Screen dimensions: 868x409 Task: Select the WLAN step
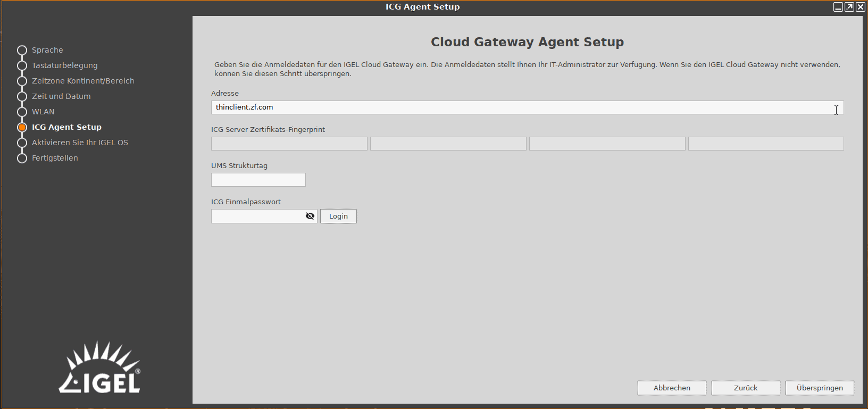43,112
